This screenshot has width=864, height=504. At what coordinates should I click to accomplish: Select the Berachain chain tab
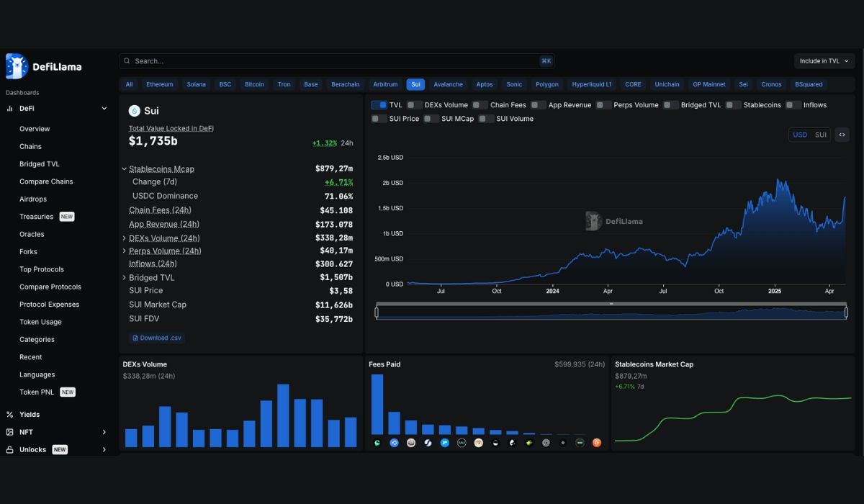(346, 84)
